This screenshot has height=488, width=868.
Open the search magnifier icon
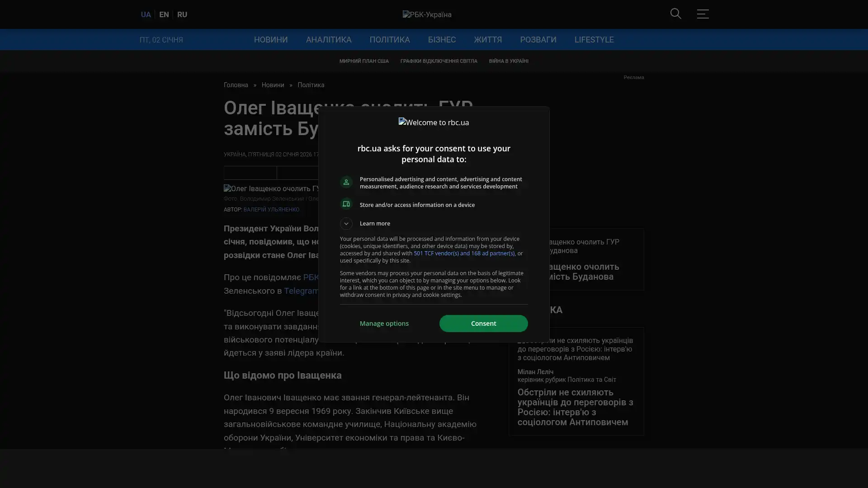click(675, 14)
